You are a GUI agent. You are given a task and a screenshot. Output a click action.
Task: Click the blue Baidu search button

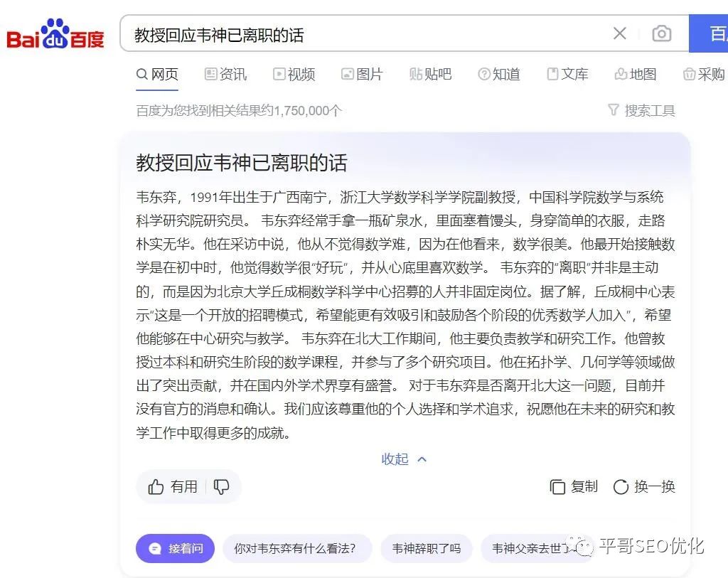[x=709, y=33]
